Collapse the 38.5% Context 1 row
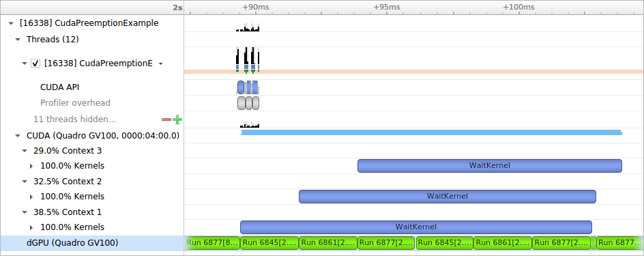644x256 pixels. coord(25,212)
